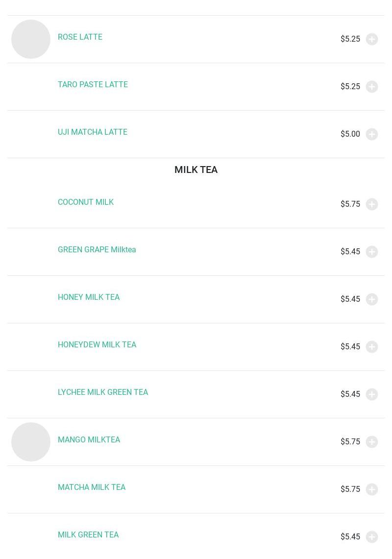The height and width of the screenshot is (559, 392).
Task: Open the MATCHA MILK TEA item link
Action: pyautogui.click(x=92, y=487)
